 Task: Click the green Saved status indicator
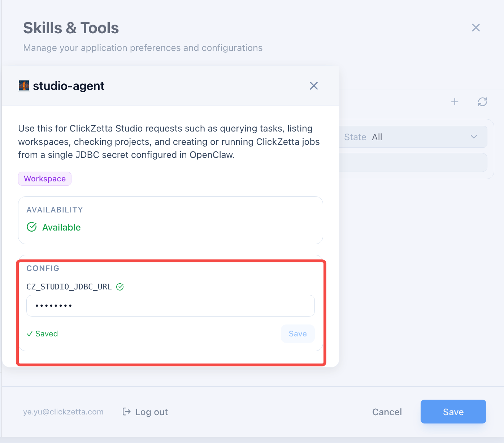[x=43, y=334]
